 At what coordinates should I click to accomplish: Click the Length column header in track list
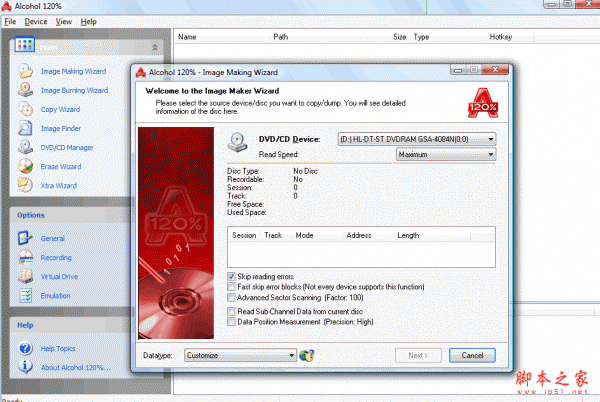(432, 235)
